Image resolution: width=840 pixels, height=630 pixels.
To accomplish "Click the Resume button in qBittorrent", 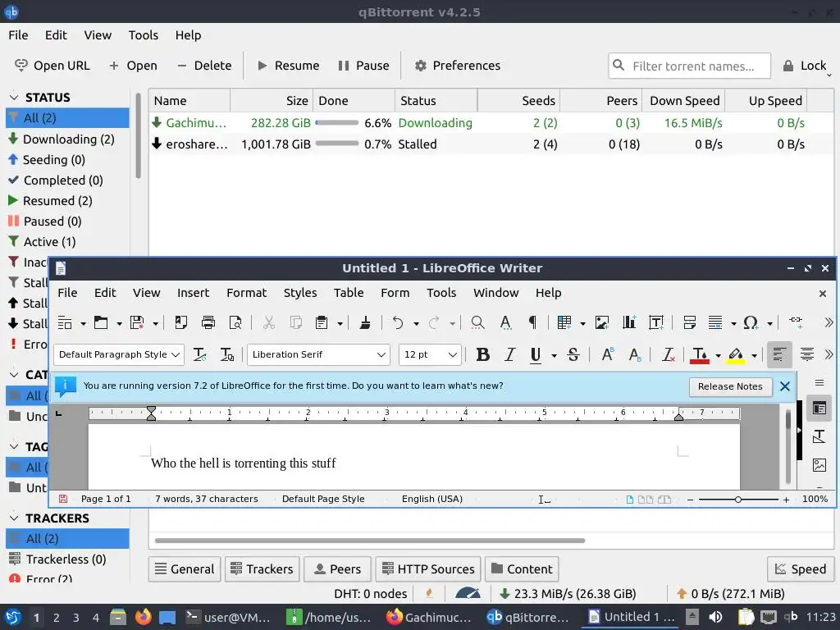I will point(288,66).
